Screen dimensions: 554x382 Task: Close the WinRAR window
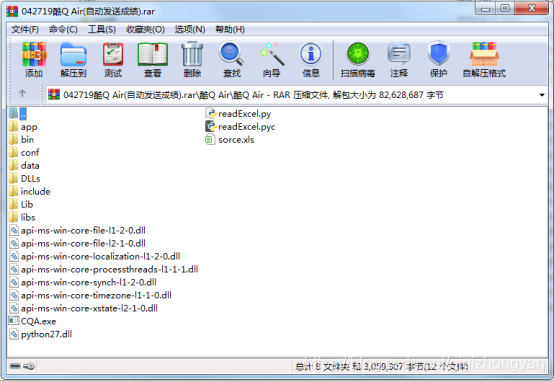coord(532,8)
